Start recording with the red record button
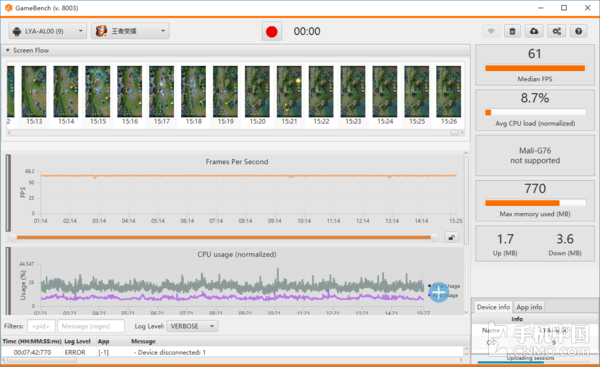Screen dimensions: 600x367 tap(272, 31)
